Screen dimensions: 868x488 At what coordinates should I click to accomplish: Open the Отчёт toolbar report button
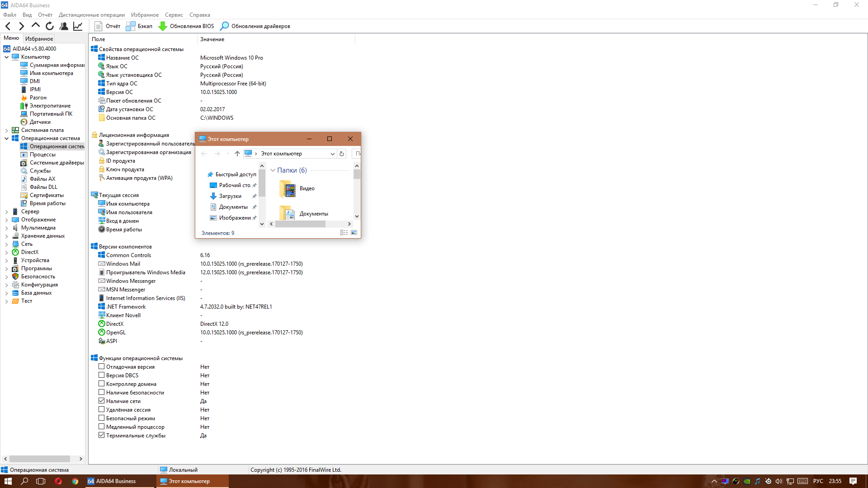[108, 26]
